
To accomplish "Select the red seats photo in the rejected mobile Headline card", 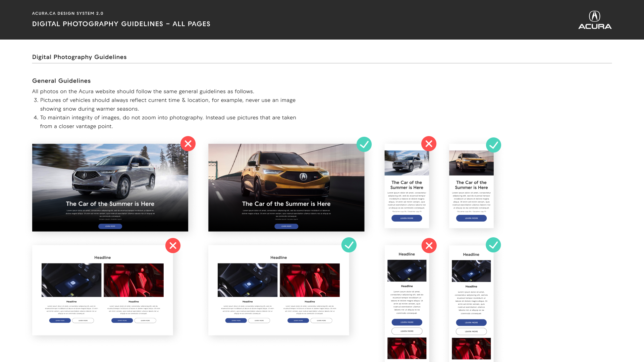I will (x=407, y=348).
